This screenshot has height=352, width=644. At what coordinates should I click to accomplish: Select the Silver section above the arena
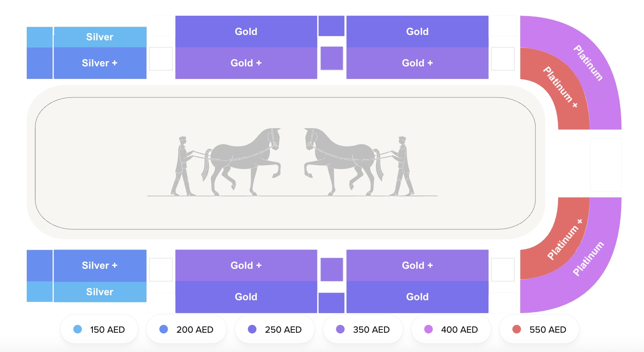click(x=100, y=37)
